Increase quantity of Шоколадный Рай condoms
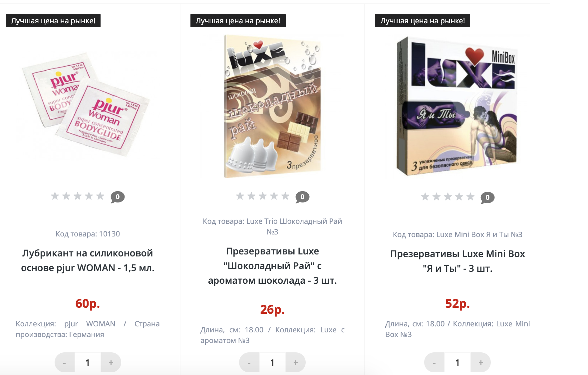Screen dimensions: 588x375 [296, 362]
